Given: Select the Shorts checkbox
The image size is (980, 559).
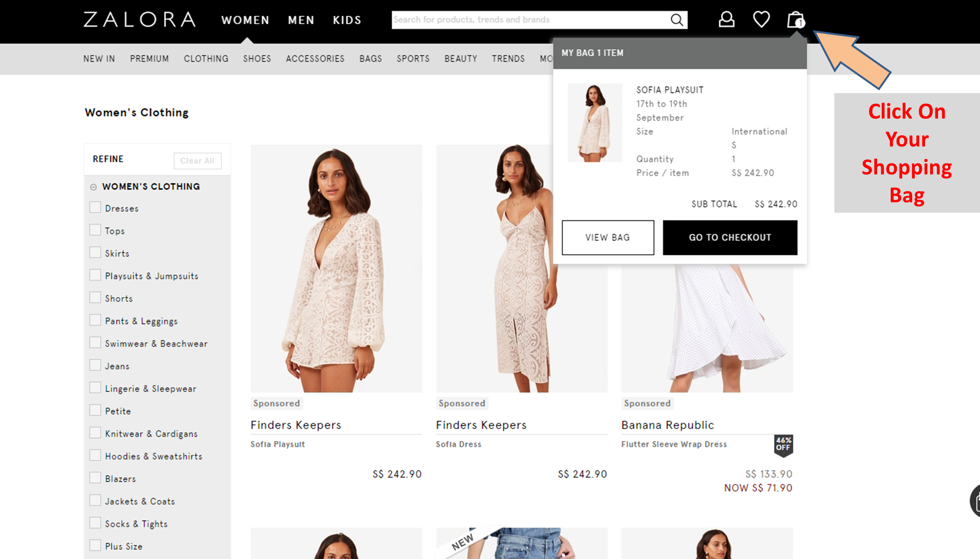Looking at the screenshot, I should [95, 298].
